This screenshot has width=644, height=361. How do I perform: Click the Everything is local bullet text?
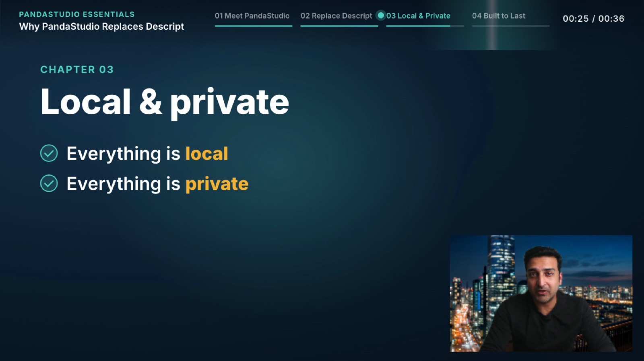pyautogui.click(x=147, y=154)
